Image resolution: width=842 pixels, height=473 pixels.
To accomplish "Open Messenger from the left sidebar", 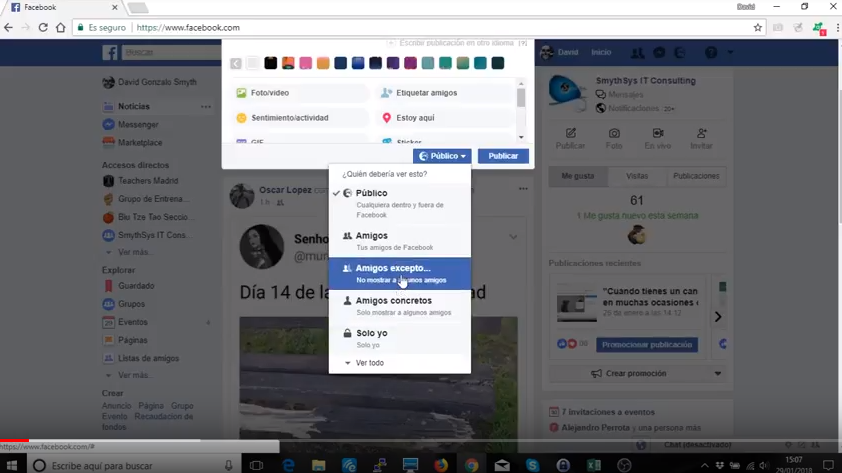I will point(137,125).
